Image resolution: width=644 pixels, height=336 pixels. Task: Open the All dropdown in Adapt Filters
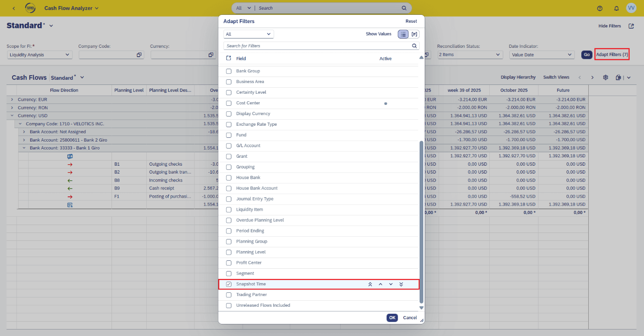click(x=249, y=34)
